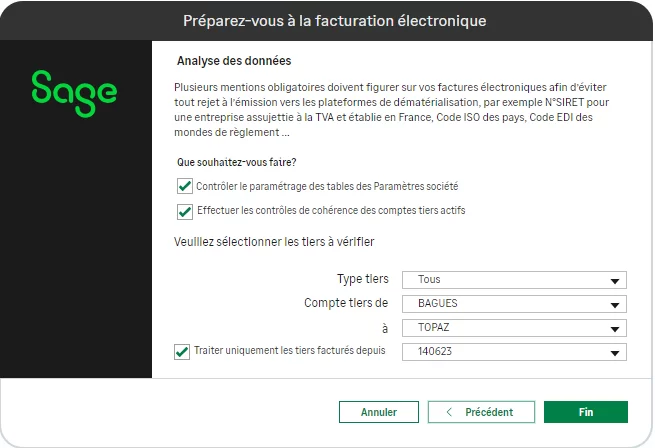The width and height of the screenshot is (655, 448).
Task: Open the date dropdown arrow beside 140623
Action: point(616,353)
